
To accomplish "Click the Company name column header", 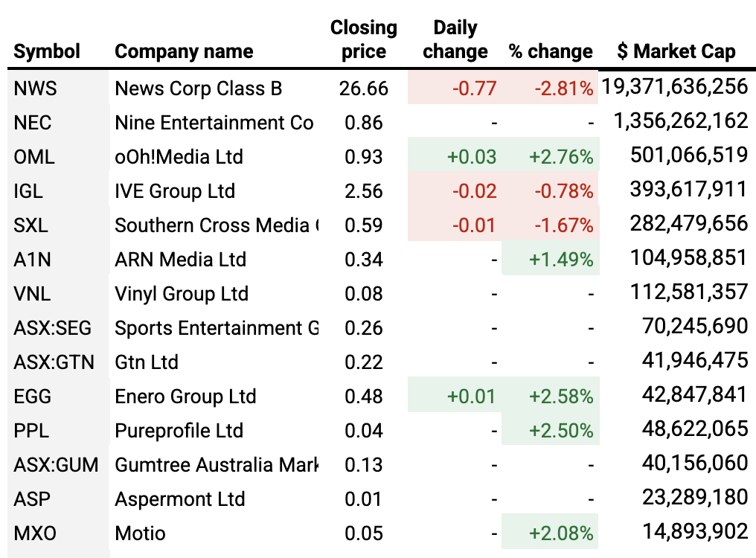I will point(184,51).
